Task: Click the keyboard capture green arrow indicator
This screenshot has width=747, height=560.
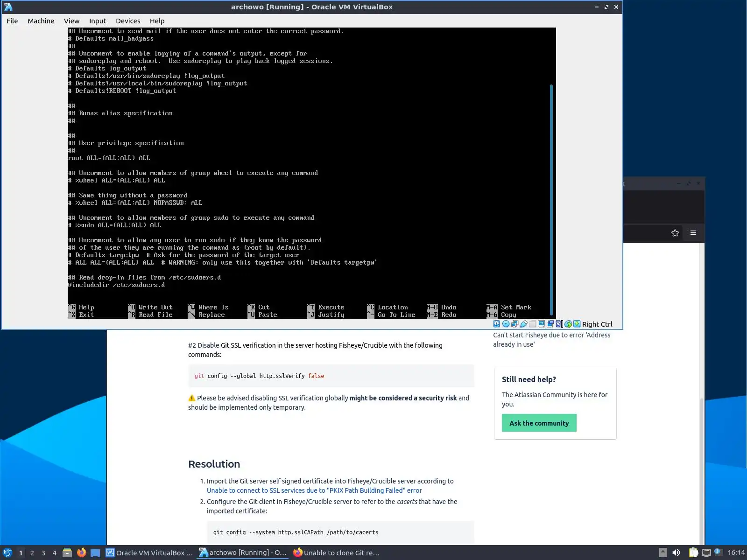Action: tap(577, 324)
